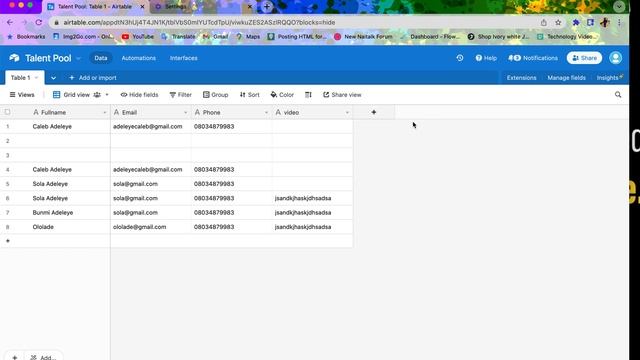Screen dimensions: 640x360
Task: Click the search magnifier icon
Action: (618, 95)
